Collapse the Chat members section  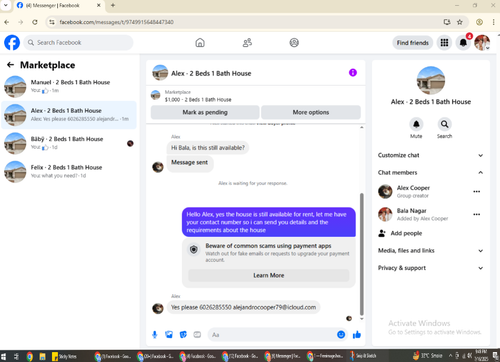pyautogui.click(x=431, y=173)
